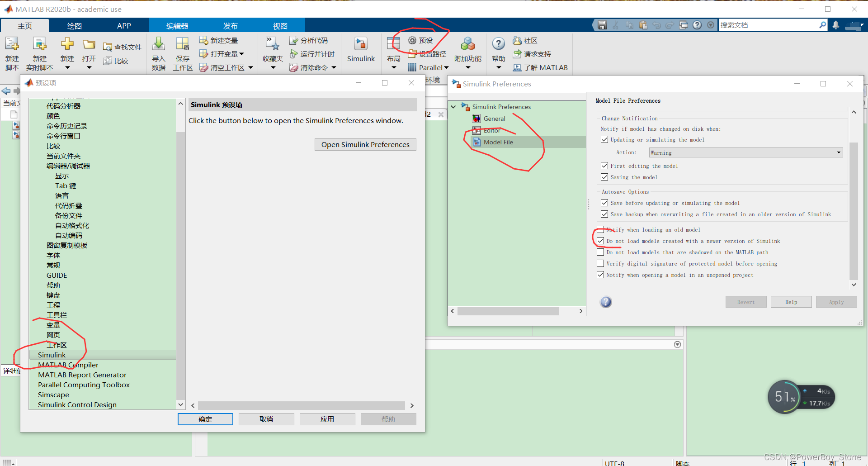Viewport: 868px width, 466px height.
Task: Launch Simulink from the toolstrip
Action: click(x=361, y=50)
